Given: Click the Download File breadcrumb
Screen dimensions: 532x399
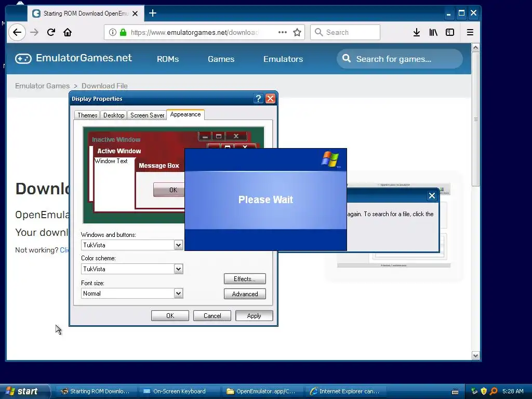Looking at the screenshot, I should coord(104,86).
